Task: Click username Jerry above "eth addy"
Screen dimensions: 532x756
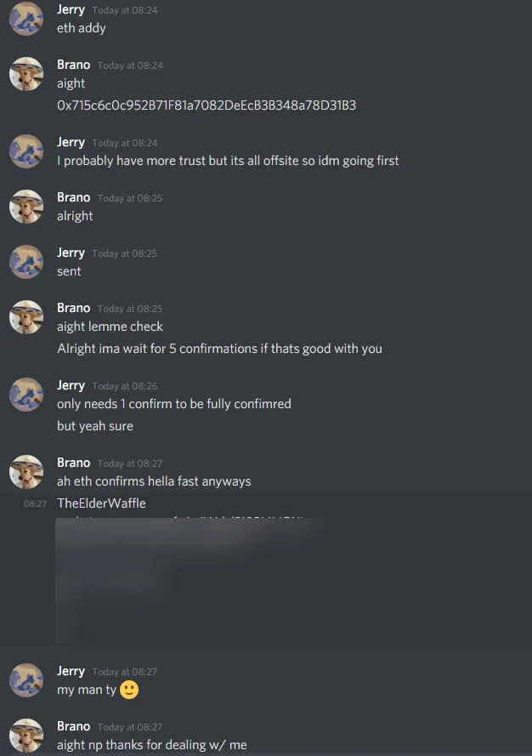Action: coord(71,9)
